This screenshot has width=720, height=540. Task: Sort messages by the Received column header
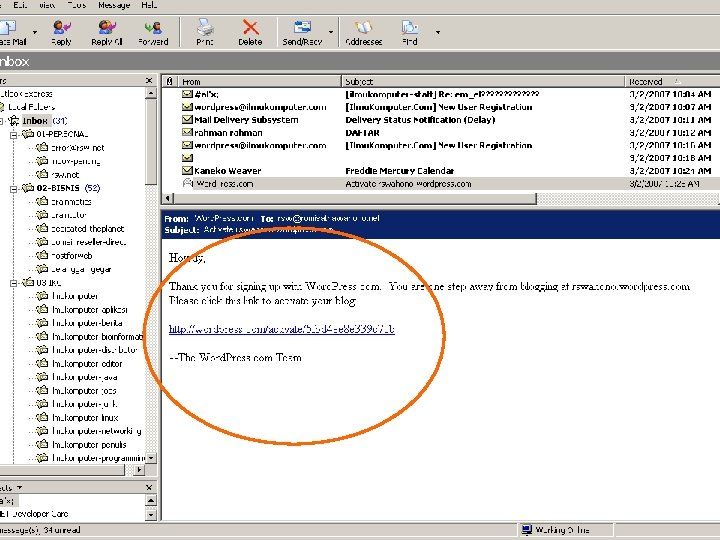click(x=672, y=82)
